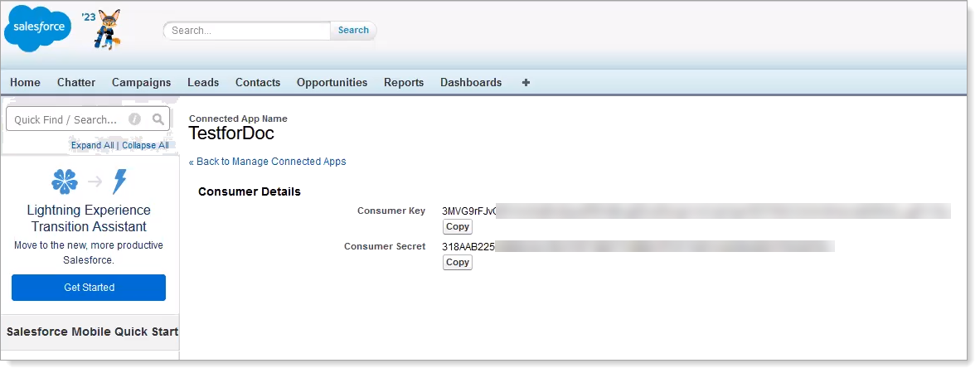Click the '23 mascot character icon

(108, 29)
